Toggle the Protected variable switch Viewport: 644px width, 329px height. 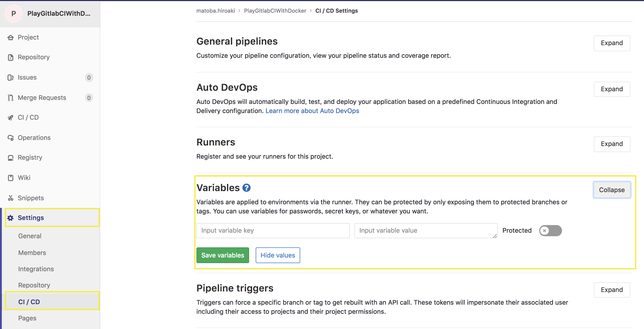click(550, 231)
